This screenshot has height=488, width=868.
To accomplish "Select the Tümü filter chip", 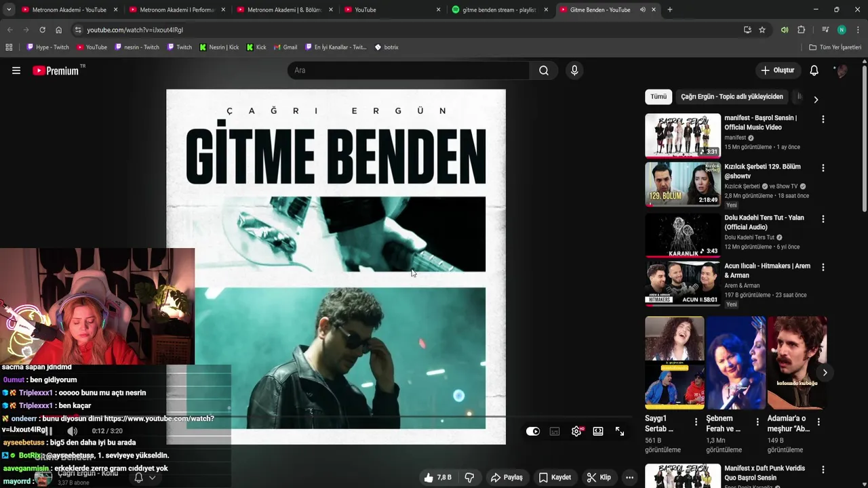I will [x=658, y=97].
